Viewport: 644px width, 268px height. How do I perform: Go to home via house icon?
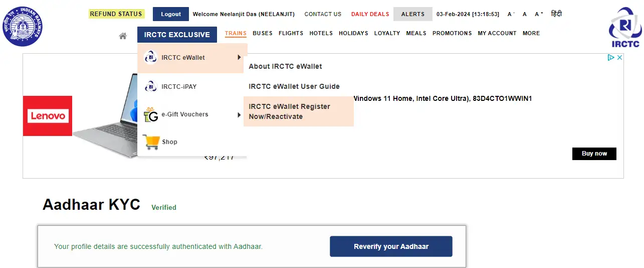click(x=122, y=36)
